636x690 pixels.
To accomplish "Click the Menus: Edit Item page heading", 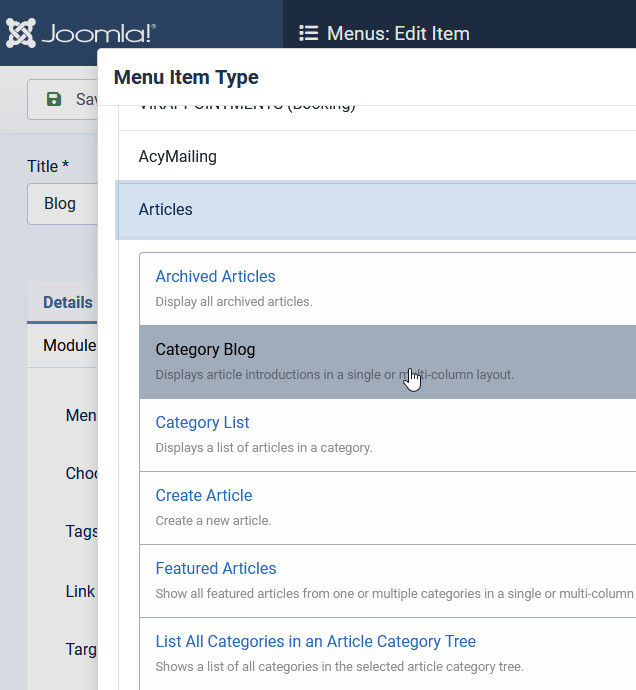I will (398, 33).
